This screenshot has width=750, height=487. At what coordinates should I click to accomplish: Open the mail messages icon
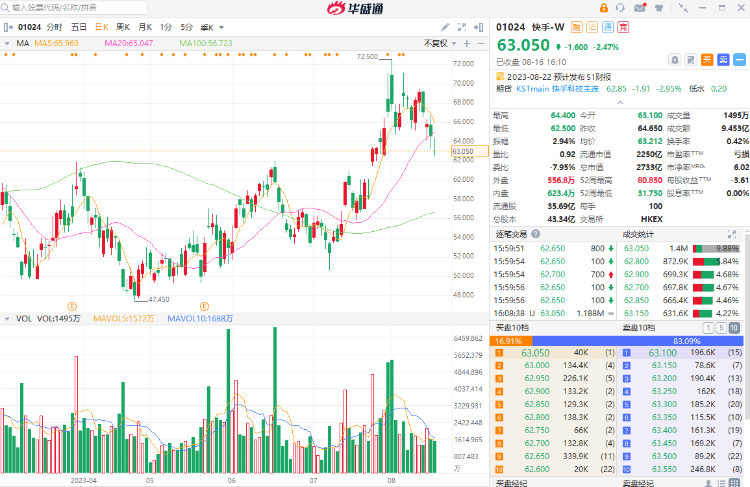tap(640, 8)
